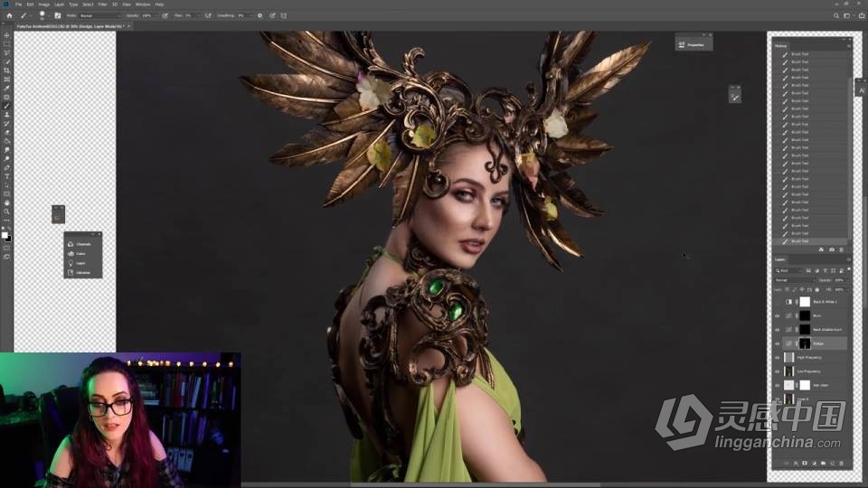Select the Dodge layer mask thumbnail
The image size is (868, 488).
tap(805, 343)
